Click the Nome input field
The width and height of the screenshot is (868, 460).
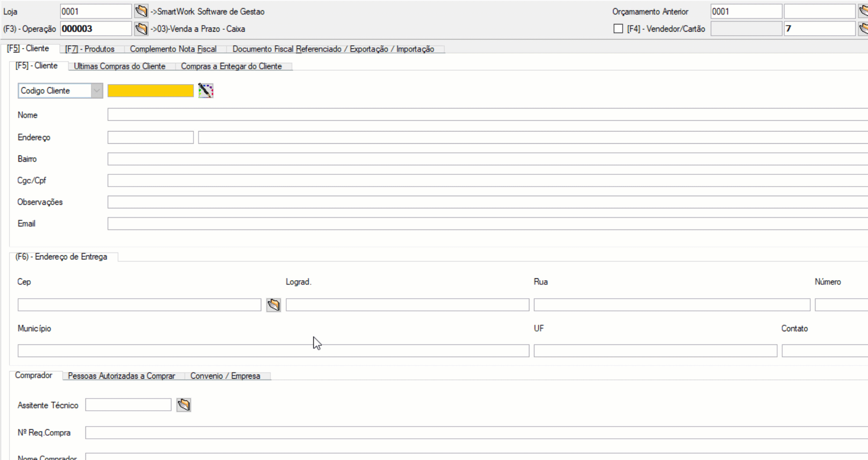(487, 115)
